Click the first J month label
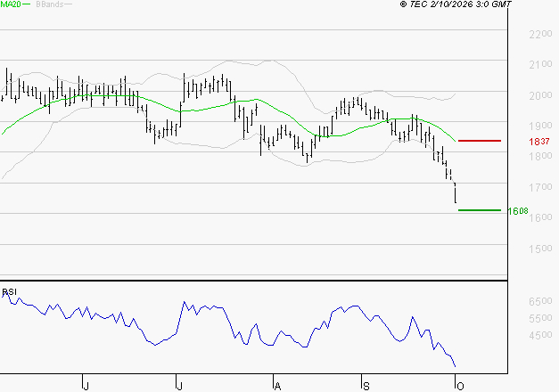This screenshot has width=559, height=392. click(86, 386)
